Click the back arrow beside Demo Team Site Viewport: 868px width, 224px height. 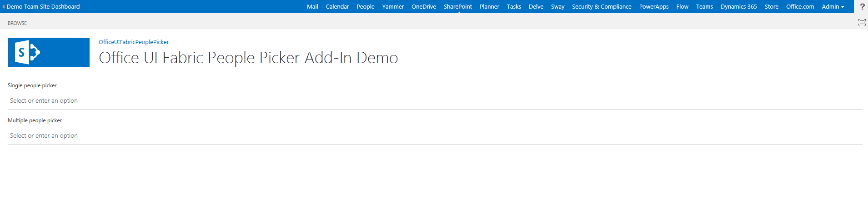(4, 6)
